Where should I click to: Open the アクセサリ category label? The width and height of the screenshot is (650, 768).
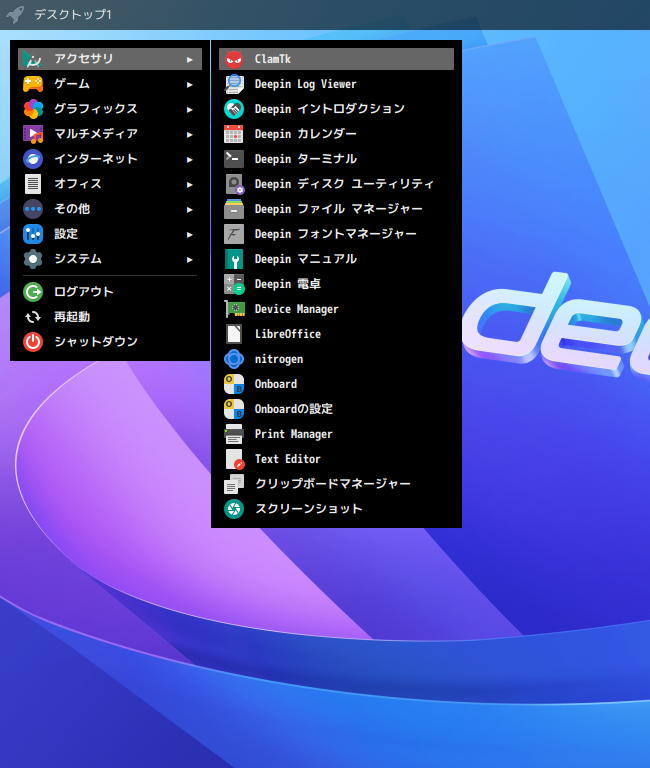tap(84, 59)
